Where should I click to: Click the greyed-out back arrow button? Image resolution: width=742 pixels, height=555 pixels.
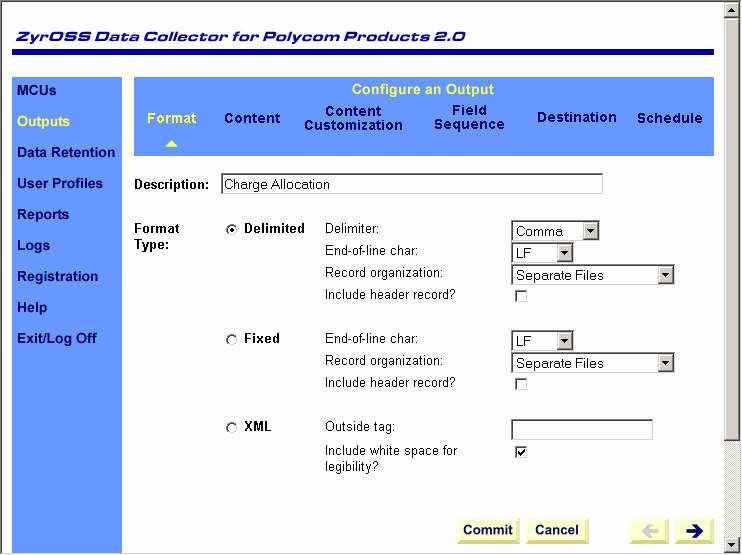pyautogui.click(x=649, y=530)
